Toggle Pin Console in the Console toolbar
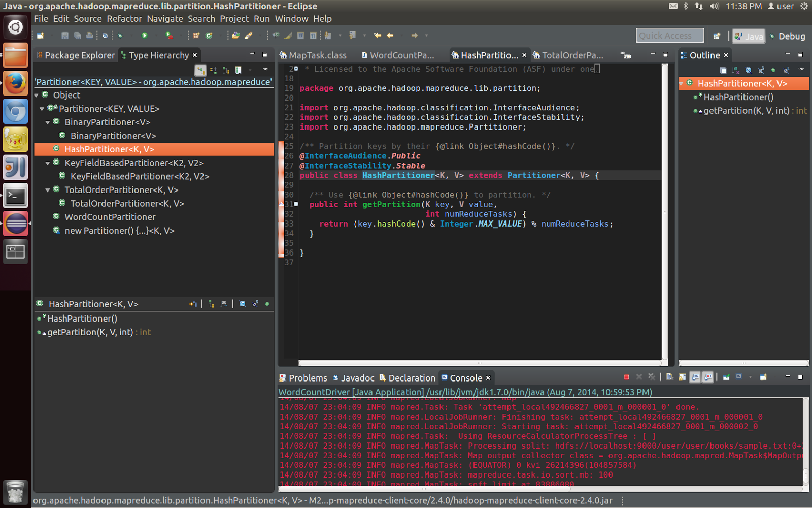The height and width of the screenshot is (508, 812). coord(726,377)
